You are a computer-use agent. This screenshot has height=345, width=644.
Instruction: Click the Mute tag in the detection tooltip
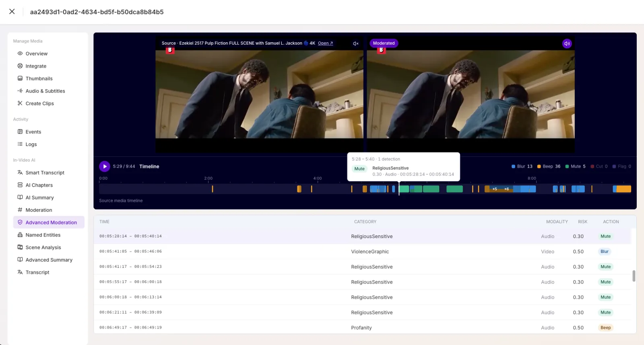click(359, 169)
